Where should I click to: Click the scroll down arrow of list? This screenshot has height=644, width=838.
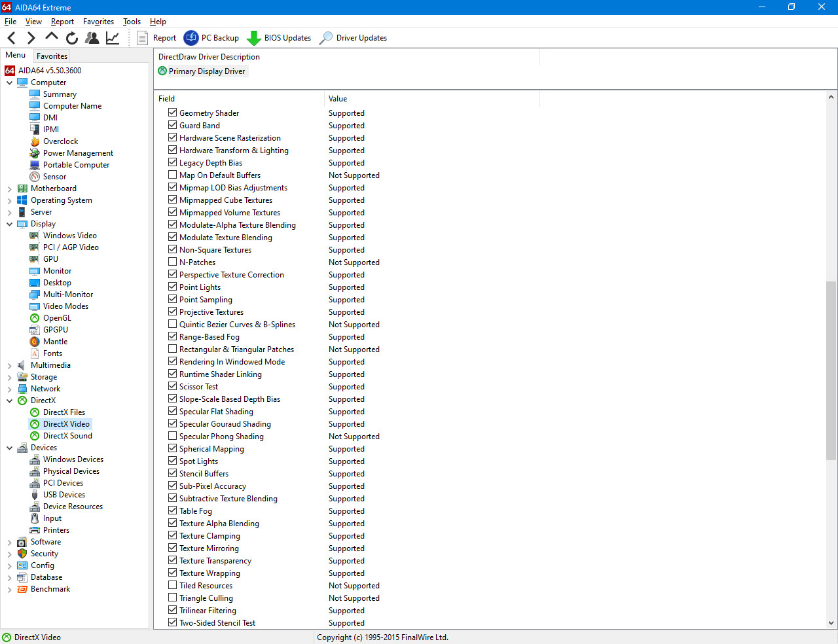click(831, 623)
